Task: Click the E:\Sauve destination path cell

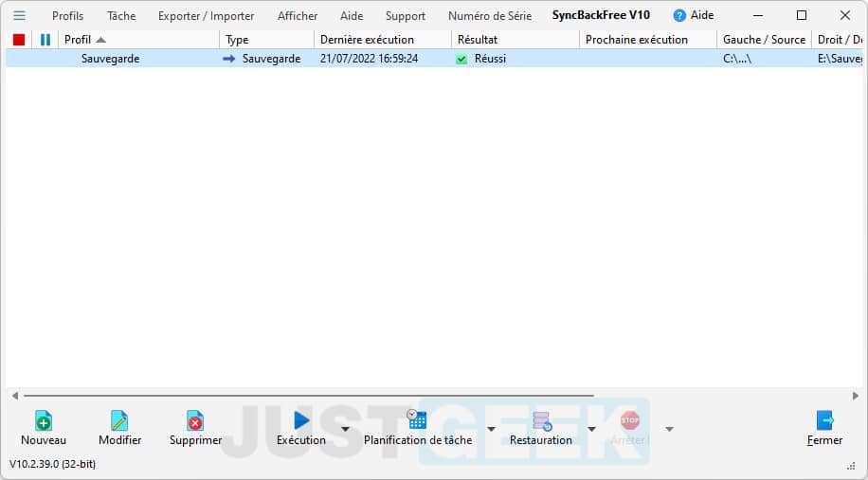Action: click(840, 59)
